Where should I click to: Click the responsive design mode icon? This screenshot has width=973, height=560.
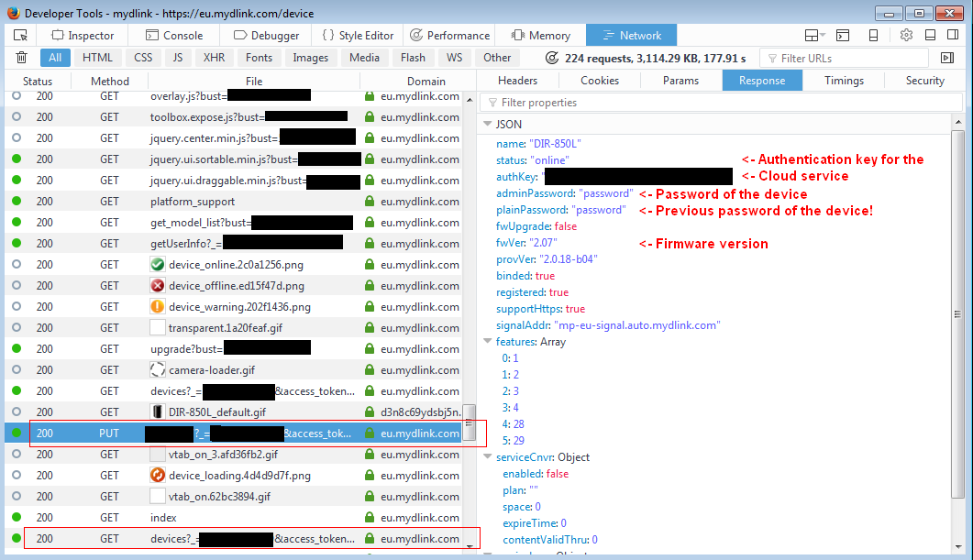point(873,36)
